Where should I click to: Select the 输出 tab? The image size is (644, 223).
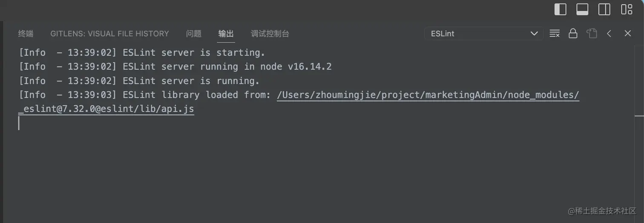pyautogui.click(x=226, y=34)
